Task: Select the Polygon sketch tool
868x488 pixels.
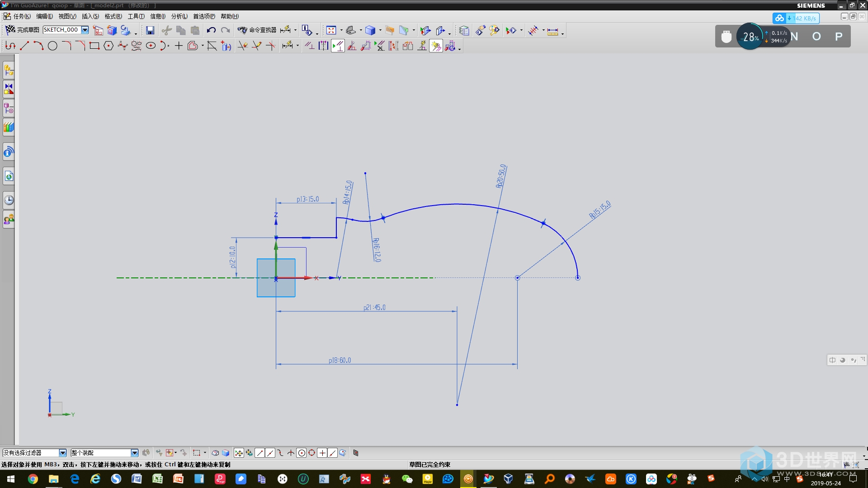Action: pos(108,46)
